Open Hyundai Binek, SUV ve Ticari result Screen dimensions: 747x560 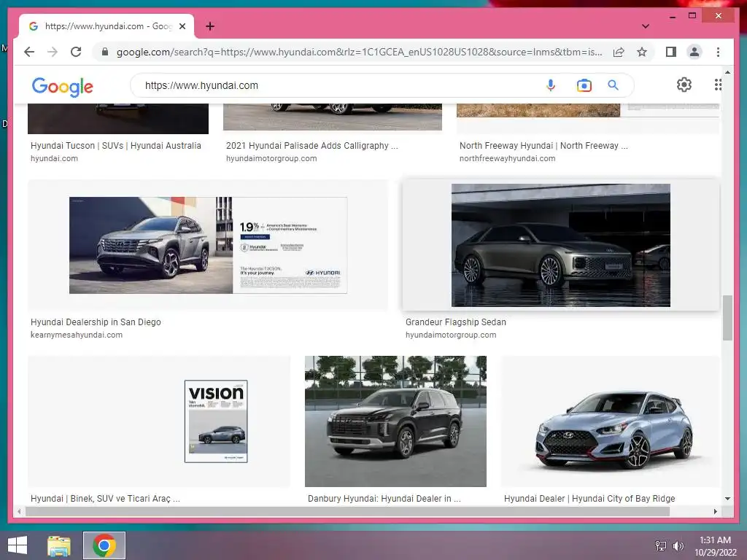coord(105,499)
